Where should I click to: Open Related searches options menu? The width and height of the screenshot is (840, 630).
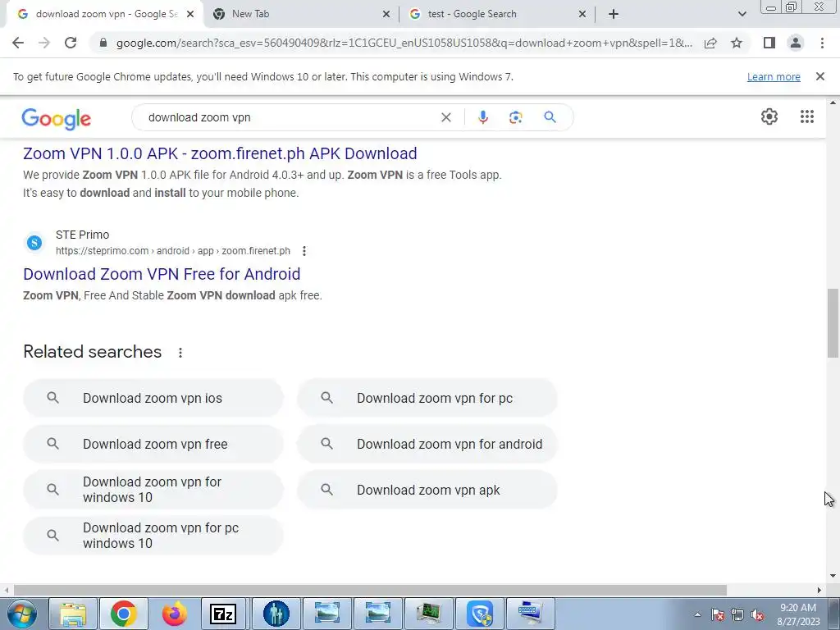point(180,353)
